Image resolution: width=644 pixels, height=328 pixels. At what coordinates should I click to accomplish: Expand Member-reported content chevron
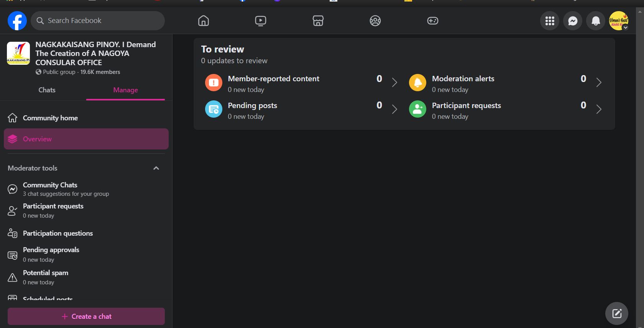coord(394,82)
